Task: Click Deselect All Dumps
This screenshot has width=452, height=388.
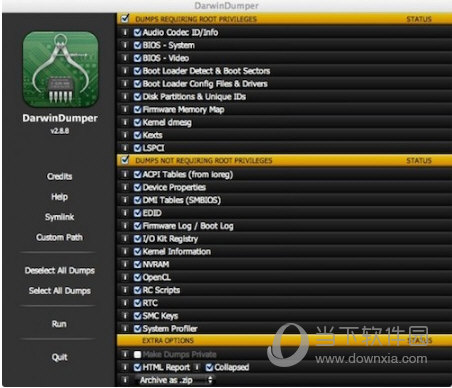Action: tap(60, 270)
